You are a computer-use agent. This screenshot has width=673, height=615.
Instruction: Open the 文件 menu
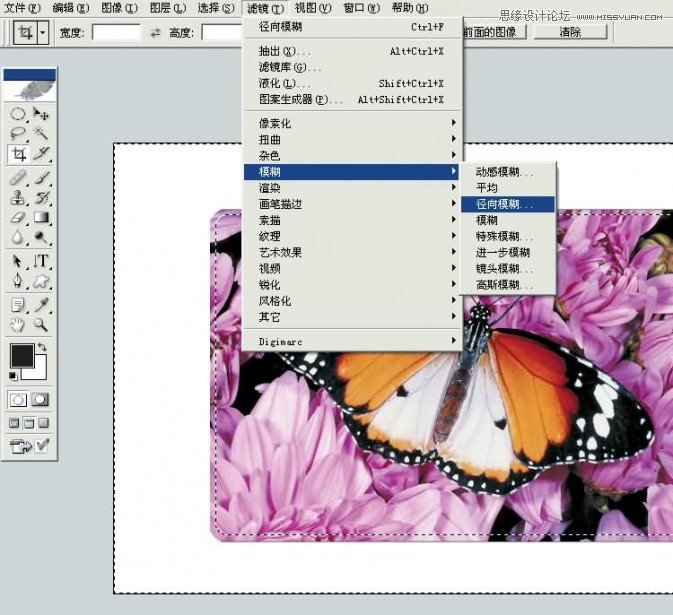click(22, 8)
